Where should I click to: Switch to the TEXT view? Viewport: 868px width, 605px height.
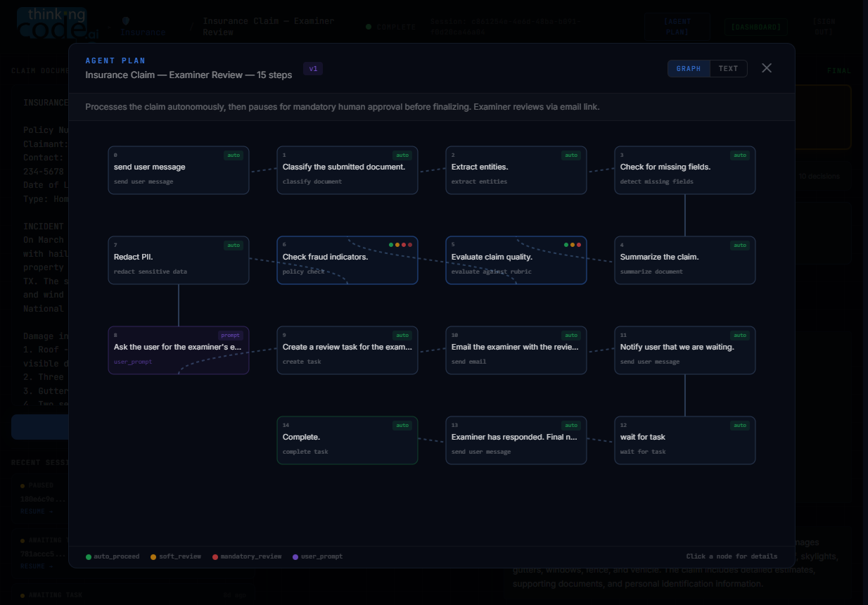coord(728,68)
